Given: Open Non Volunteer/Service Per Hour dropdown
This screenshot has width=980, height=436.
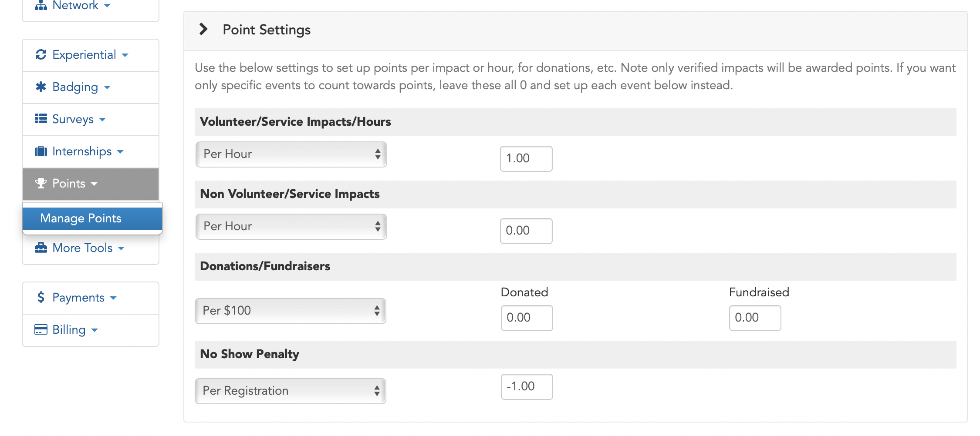Looking at the screenshot, I should (291, 226).
